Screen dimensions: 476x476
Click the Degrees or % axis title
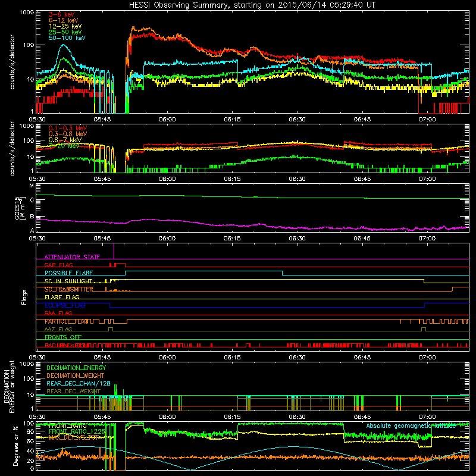[x=15, y=446]
